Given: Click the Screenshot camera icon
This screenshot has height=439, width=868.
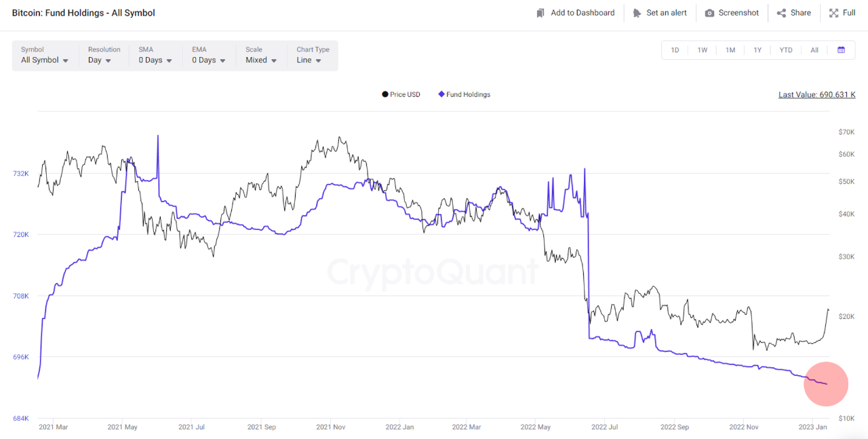Looking at the screenshot, I should click(x=709, y=13).
